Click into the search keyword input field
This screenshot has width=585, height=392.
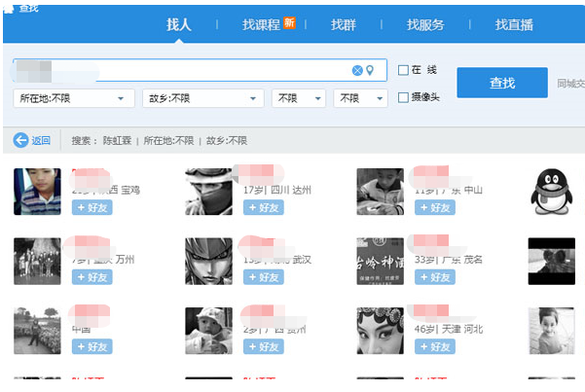coord(200,70)
